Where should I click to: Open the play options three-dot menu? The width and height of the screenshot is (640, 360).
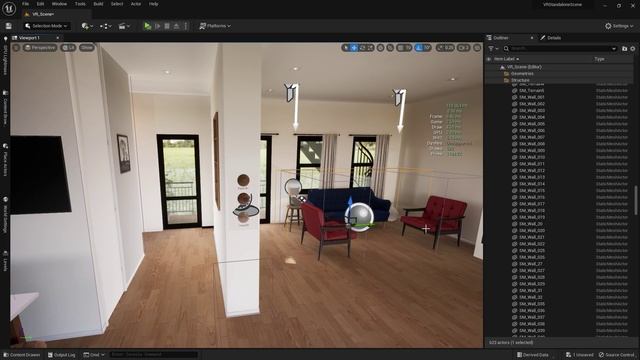(186, 26)
